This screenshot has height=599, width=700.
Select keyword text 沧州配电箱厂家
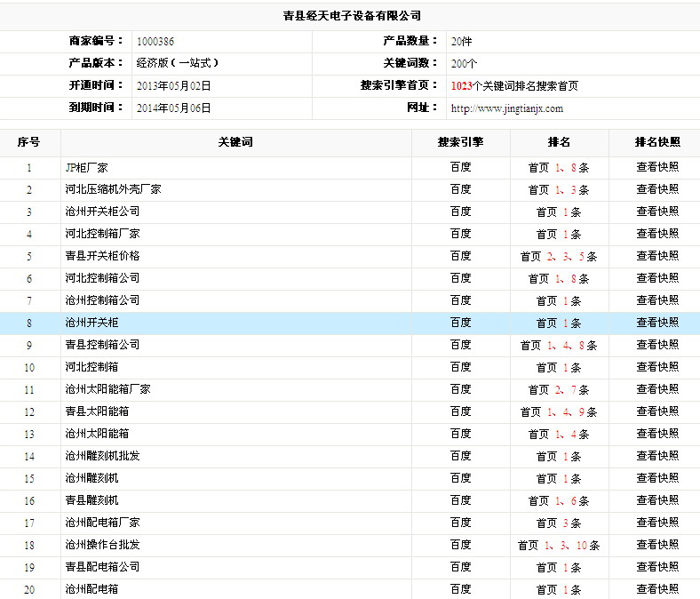click(x=102, y=523)
